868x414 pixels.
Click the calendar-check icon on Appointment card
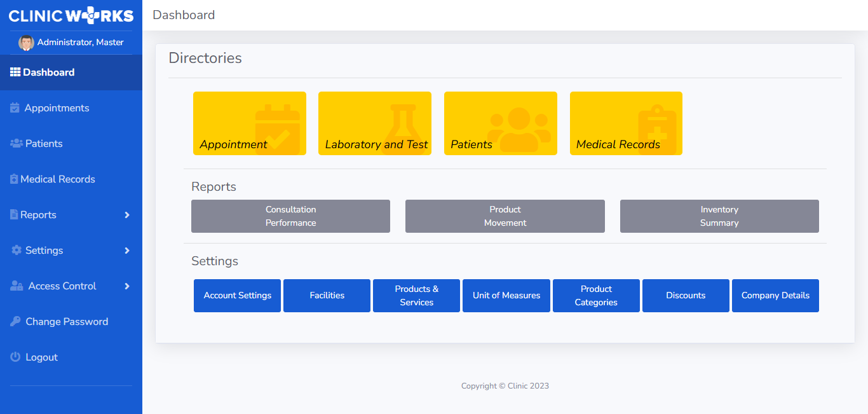278,129
